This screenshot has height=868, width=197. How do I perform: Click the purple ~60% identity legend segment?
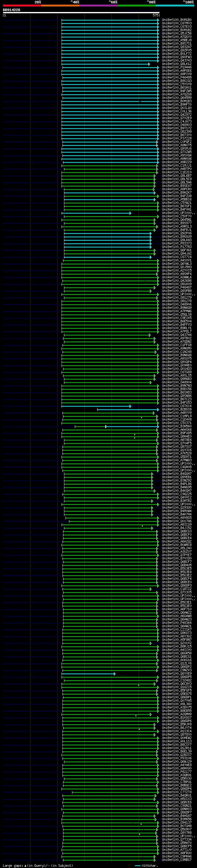click(x=99, y=6)
